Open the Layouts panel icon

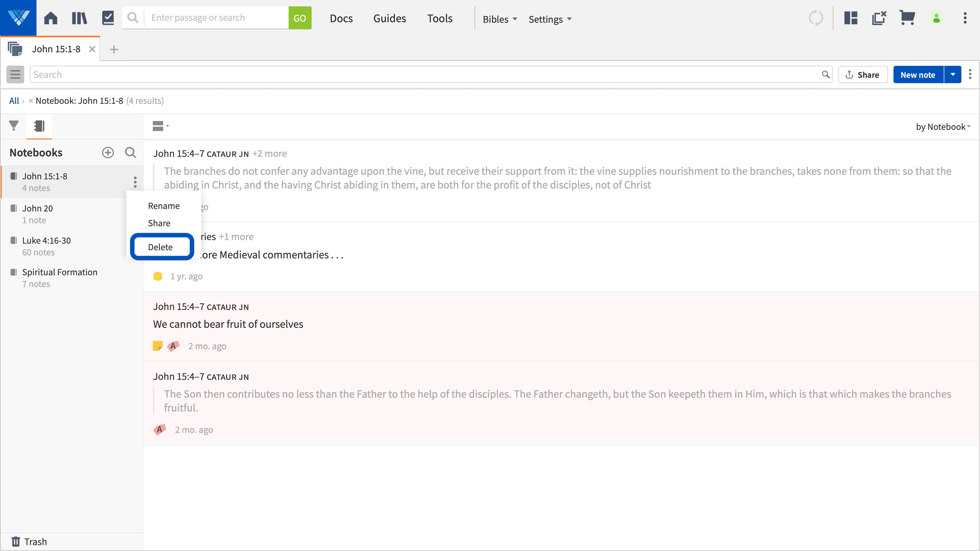(851, 18)
